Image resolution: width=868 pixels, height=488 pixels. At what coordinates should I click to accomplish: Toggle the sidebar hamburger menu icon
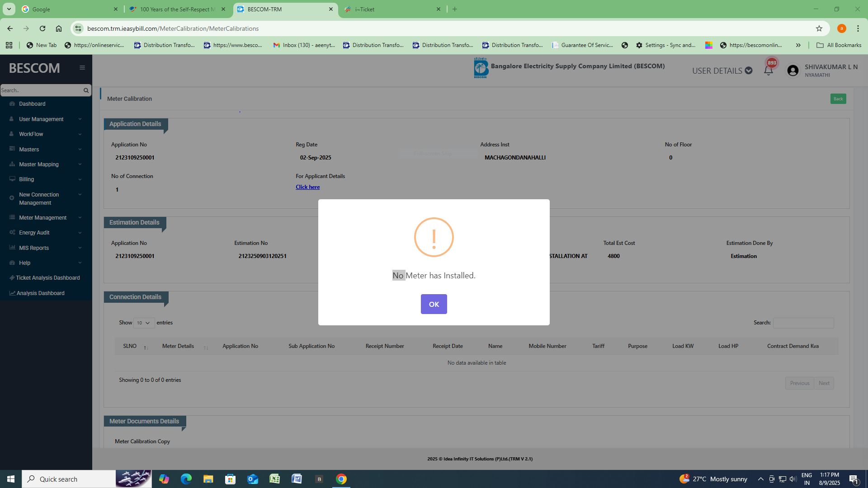coord(82,68)
